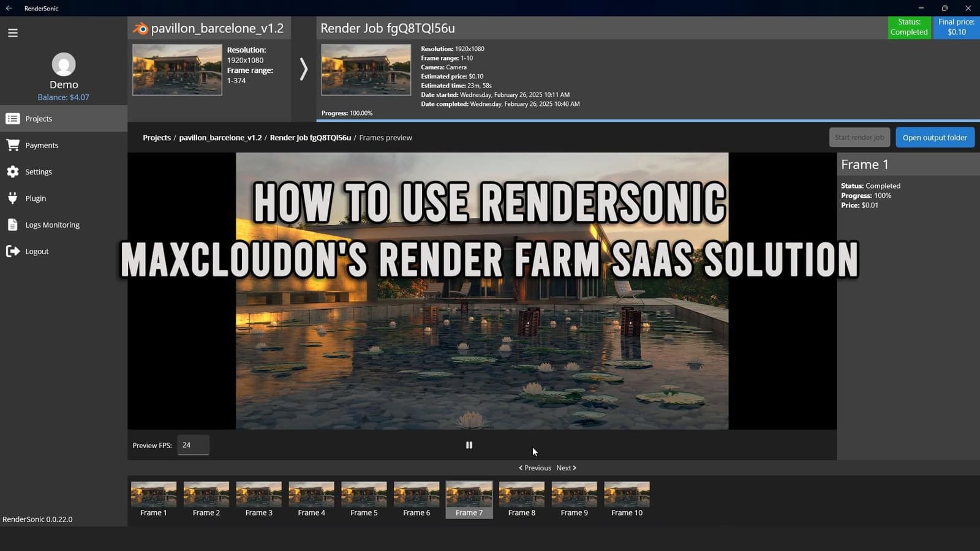The height and width of the screenshot is (551, 980).
Task: Click the Estimated time: 23m, 58s text
Action: click(456, 86)
